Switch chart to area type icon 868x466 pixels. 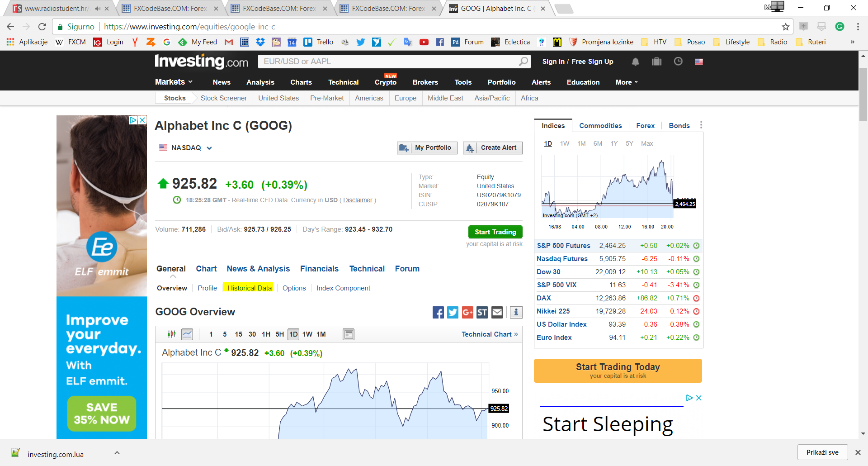[x=187, y=334]
